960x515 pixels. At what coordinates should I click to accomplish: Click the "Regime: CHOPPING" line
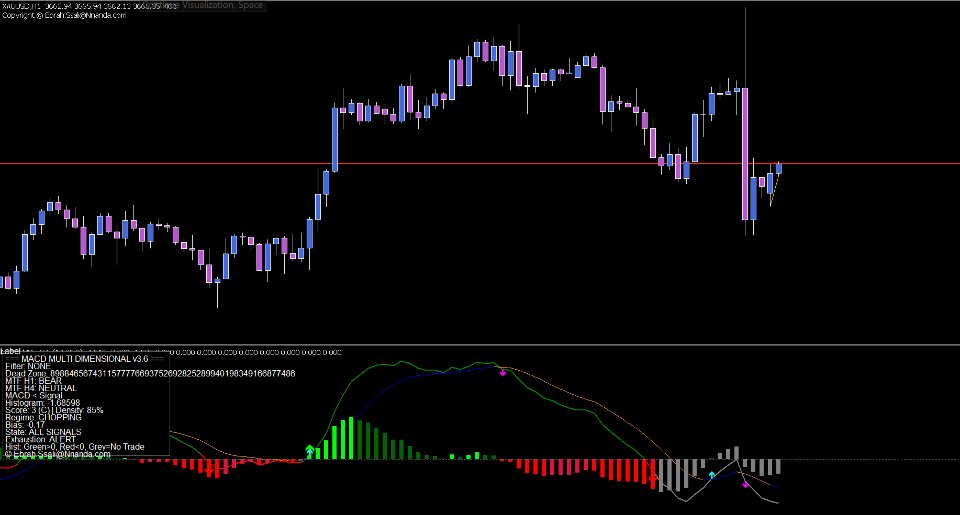click(x=43, y=418)
